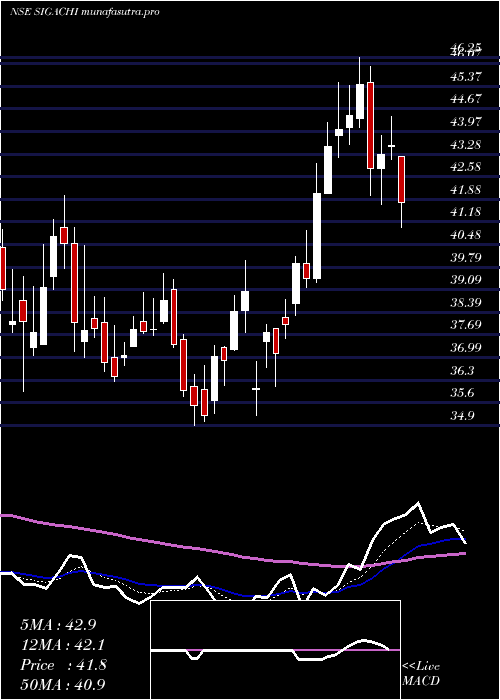
Task: Select the 42.58 price level label
Action: click(x=466, y=167)
